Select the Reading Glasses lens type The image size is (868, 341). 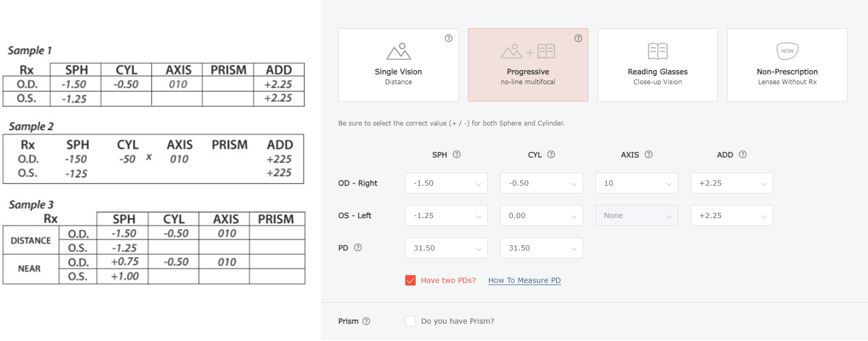point(657,65)
